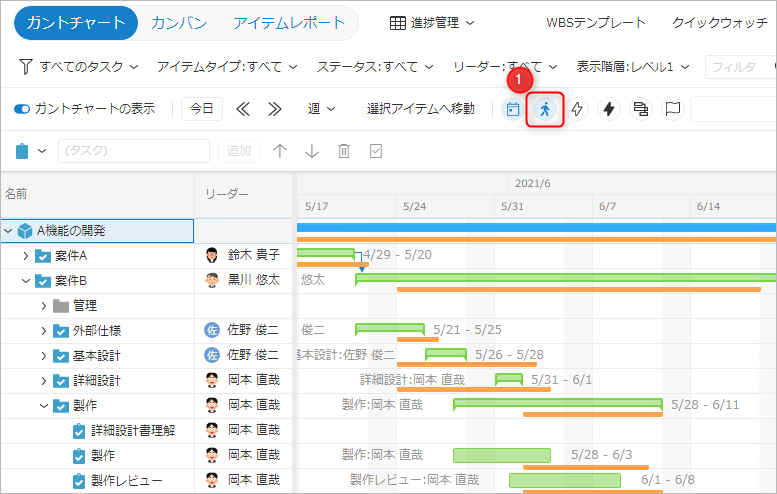Click the calendar icon in the toolbar
The height and width of the screenshot is (494, 777).
[x=513, y=109]
